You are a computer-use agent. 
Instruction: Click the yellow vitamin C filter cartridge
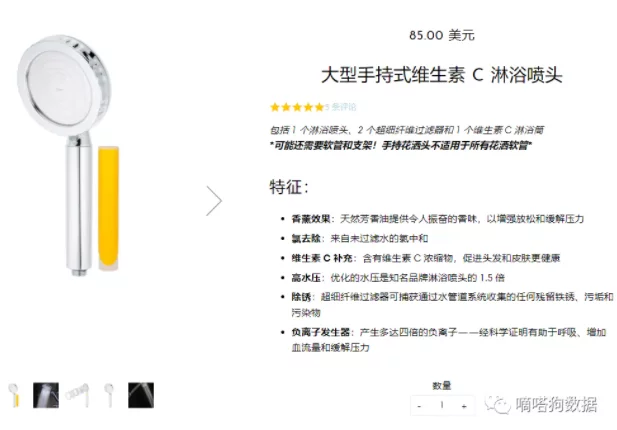[109, 208]
